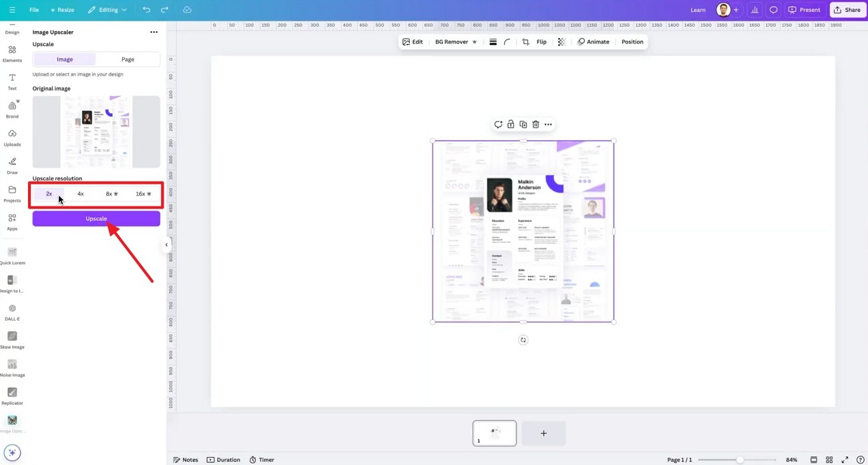Select the Crop tool
This screenshot has height=465, width=868.
525,42
